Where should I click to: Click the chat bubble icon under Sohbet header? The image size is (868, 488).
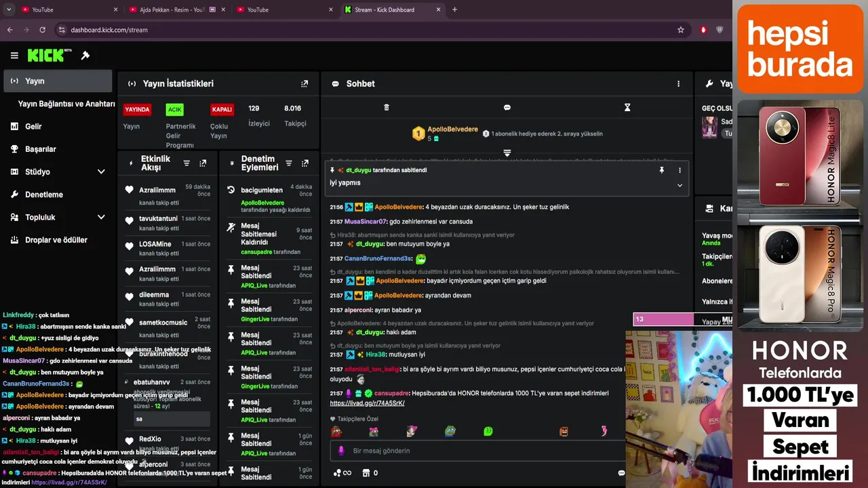coord(507,108)
